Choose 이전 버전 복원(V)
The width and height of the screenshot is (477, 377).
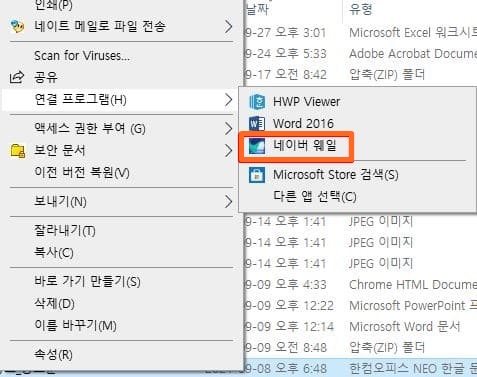pos(82,172)
